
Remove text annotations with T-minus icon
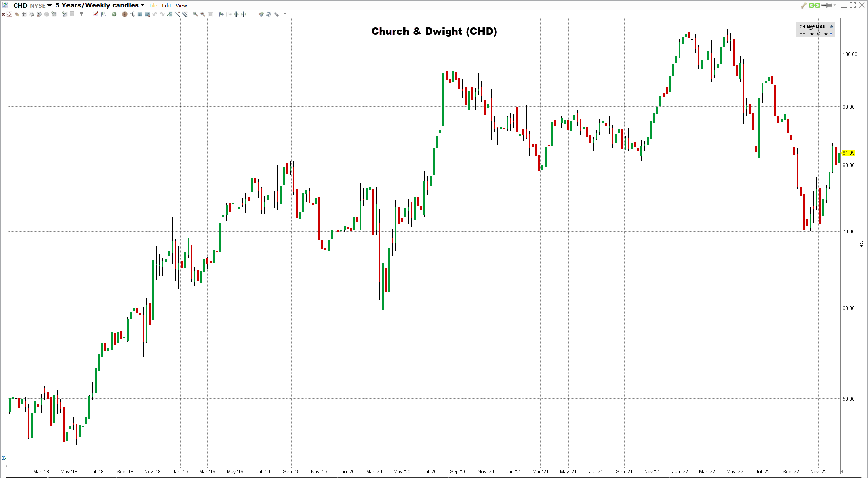(147, 14)
